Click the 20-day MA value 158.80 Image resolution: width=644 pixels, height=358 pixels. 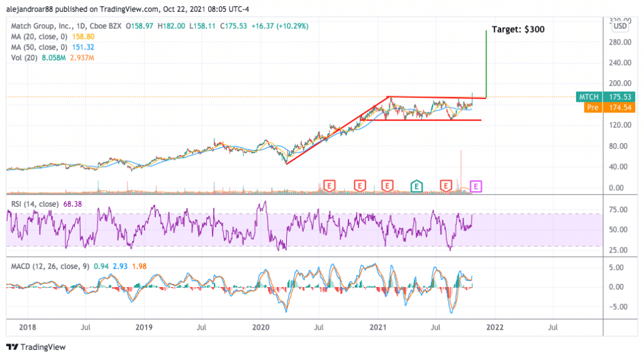pyautogui.click(x=83, y=36)
